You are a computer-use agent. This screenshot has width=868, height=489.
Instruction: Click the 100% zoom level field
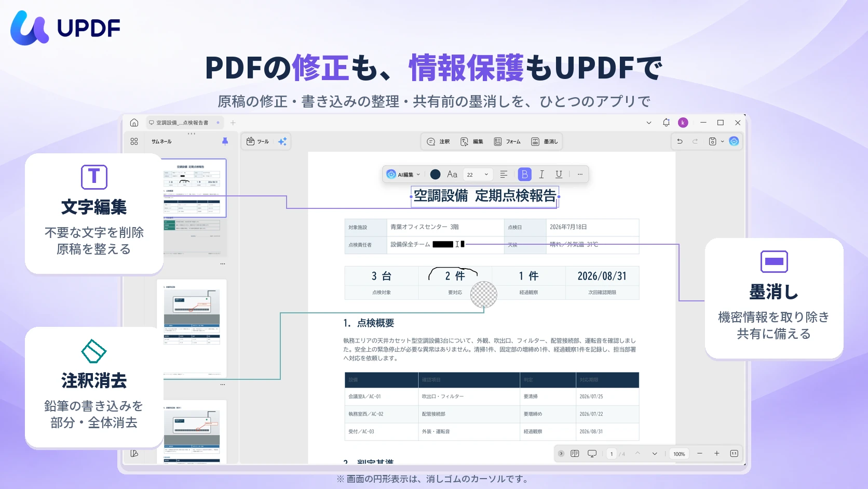(x=679, y=454)
